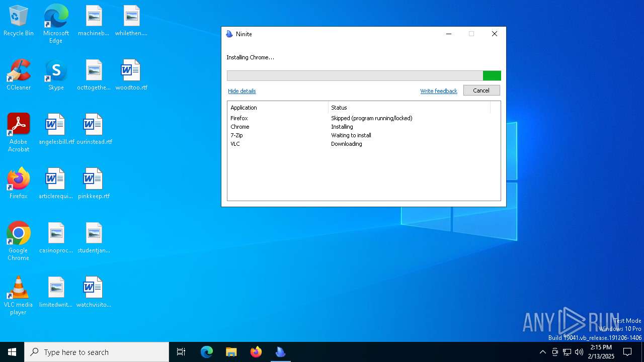Image resolution: width=644 pixels, height=362 pixels.
Task: Select the studentjan... image file icon
Action: click(x=94, y=238)
